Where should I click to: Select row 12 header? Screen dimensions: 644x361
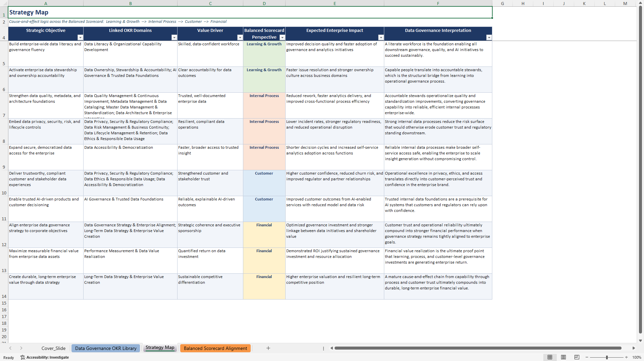[x=4, y=235]
